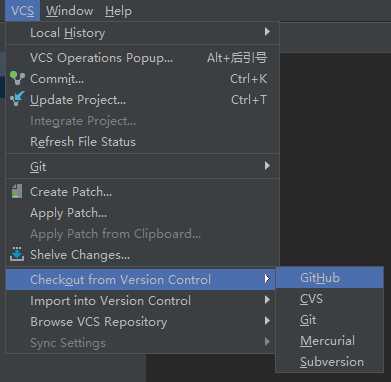The image size is (391, 382).
Task: Click the Create Patch file icon
Action: pos(17,192)
